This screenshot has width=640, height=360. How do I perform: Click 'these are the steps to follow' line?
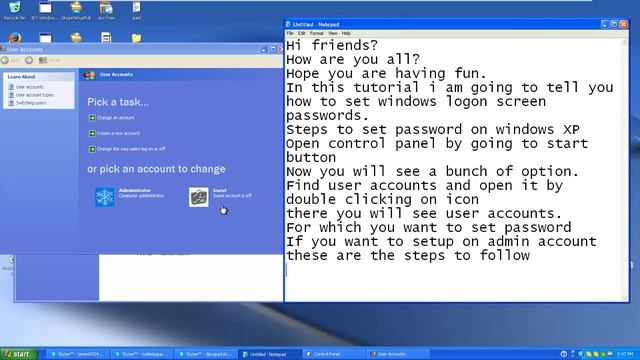point(408,256)
